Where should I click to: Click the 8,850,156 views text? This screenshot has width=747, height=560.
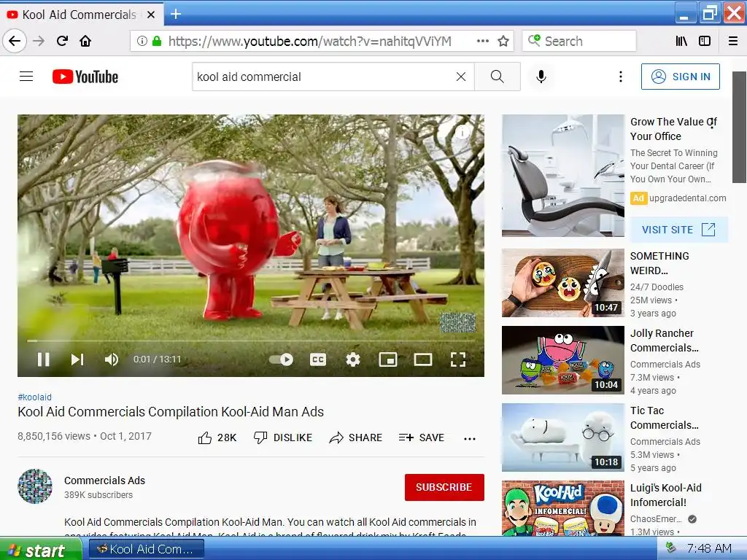click(x=54, y=436)
